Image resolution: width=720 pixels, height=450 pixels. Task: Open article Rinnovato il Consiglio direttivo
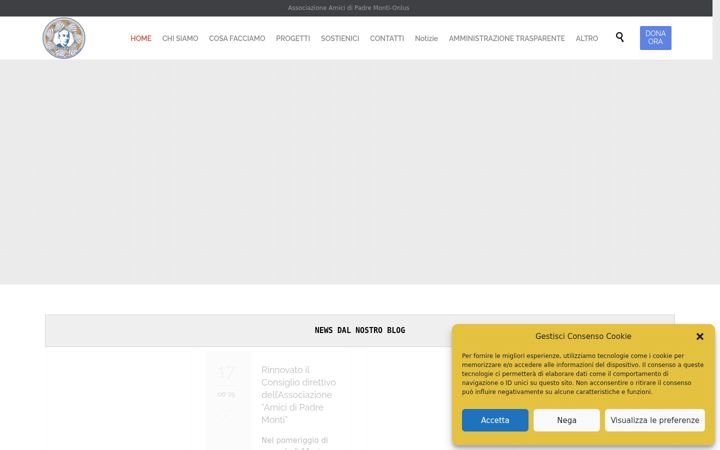(298, 394)
